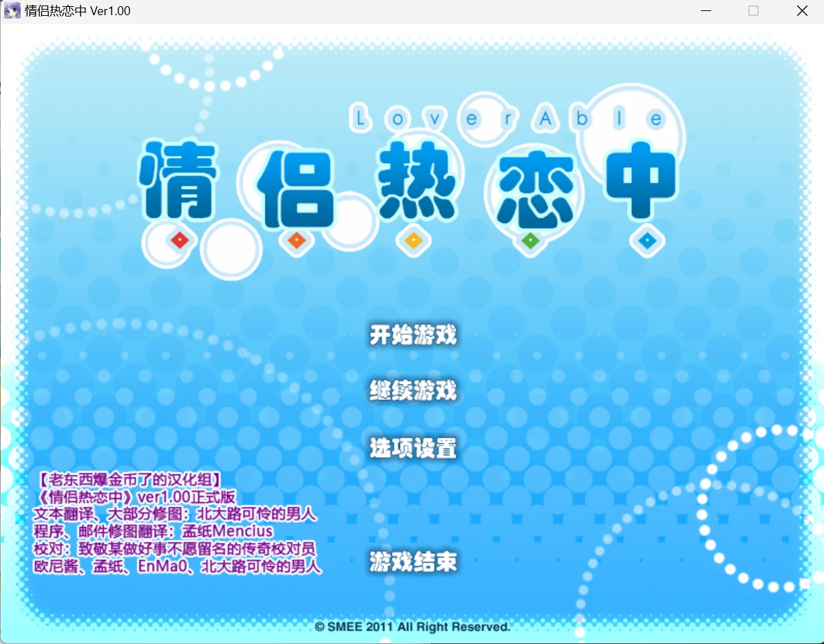Choose 游戏结束 to quit the game
The image size is (824, 644).
[x=412, y=562]
